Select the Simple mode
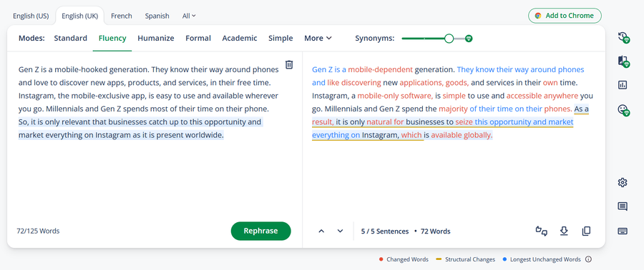The height and width of the screenshot is (270, 644). pos(280,38)
